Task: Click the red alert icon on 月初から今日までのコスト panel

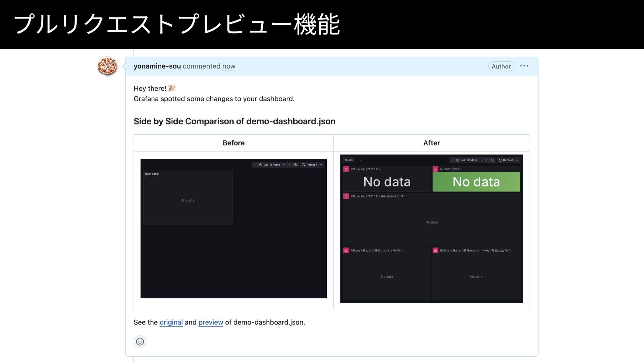Action: [346, 169]
